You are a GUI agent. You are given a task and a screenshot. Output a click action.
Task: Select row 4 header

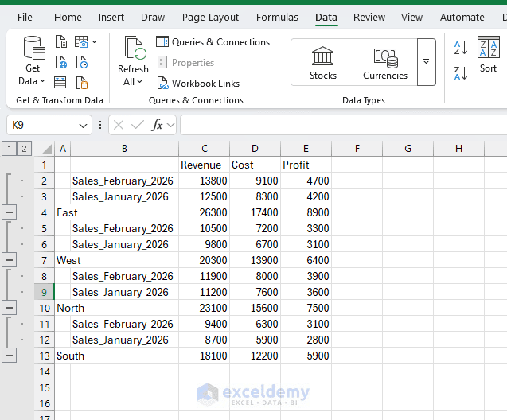45,212
